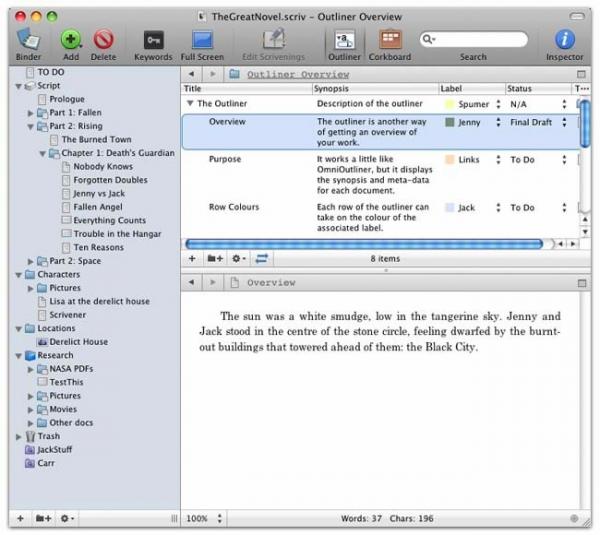Viewport: 600px width, 535px height.
Task: Select Nobody Knows document in binder
Action: (x=103, y=166)
